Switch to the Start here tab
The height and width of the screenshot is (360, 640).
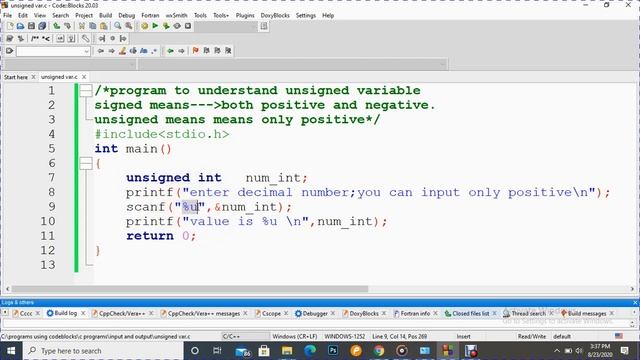tap(16, 77)
